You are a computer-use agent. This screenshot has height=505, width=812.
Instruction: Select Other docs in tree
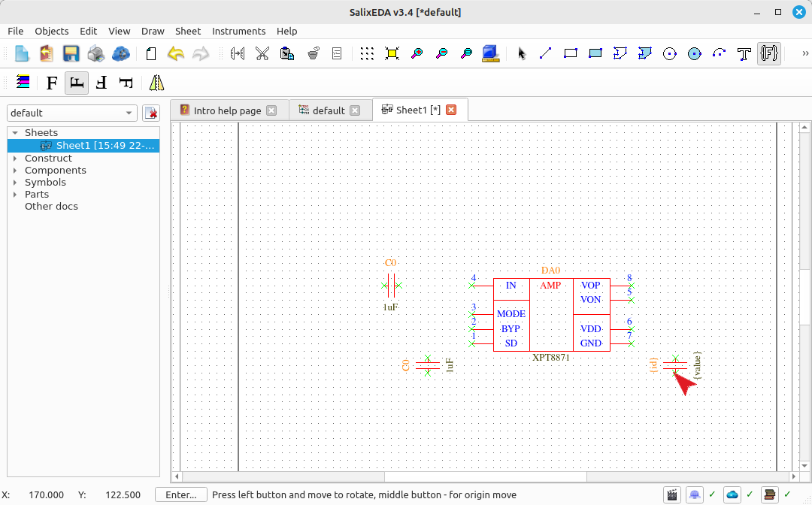click(x=51, y=206)
